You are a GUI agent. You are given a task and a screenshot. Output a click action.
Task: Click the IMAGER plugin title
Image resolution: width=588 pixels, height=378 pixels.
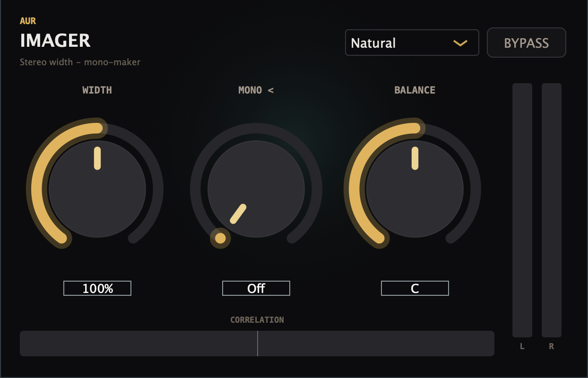55,41
